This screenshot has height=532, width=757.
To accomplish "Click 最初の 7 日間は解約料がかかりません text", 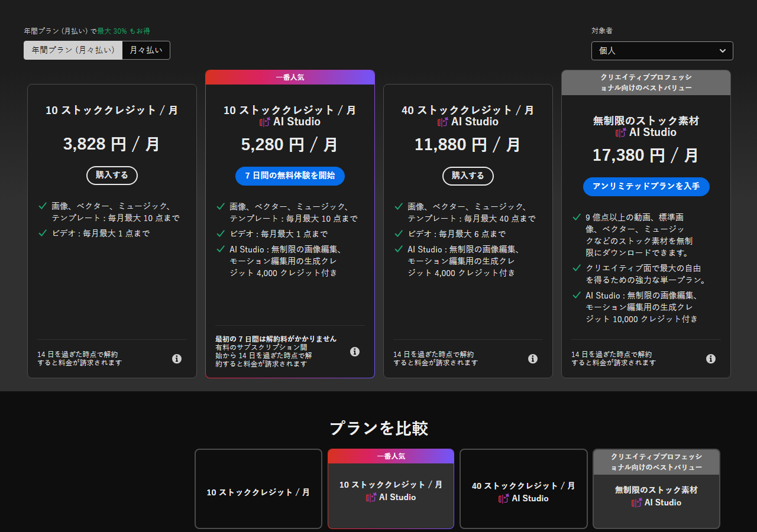I will (276, 339).
